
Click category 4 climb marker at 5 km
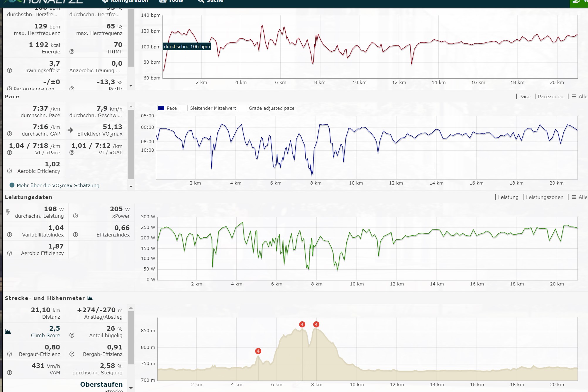pyautogui.click(x=258, y=351)
